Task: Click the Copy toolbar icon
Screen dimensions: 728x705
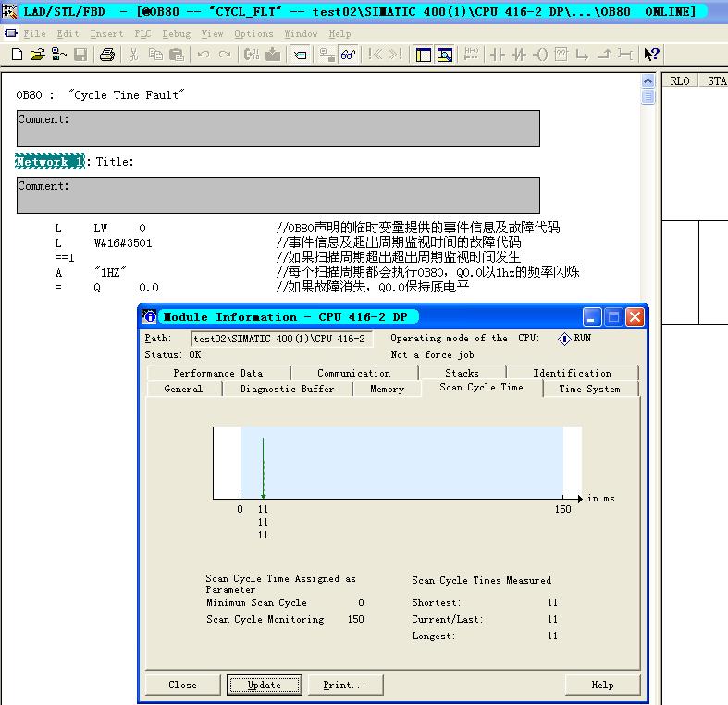Action: pos(155,55)
